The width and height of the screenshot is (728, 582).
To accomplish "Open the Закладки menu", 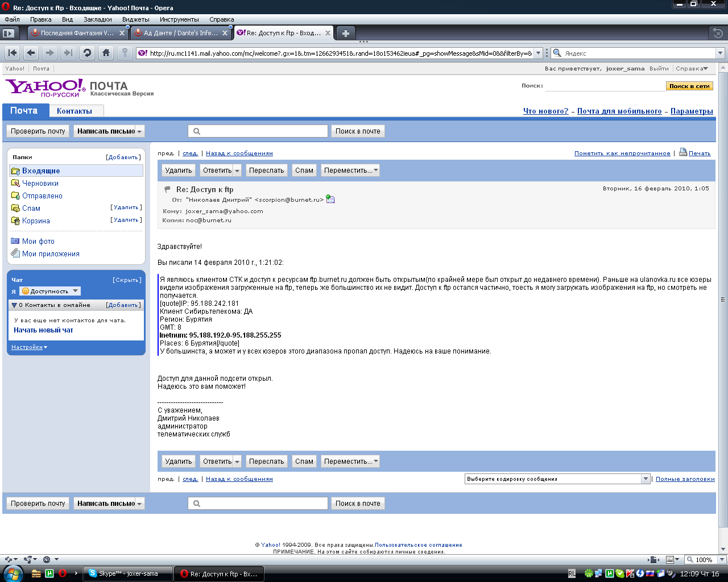I will point(98,19).
